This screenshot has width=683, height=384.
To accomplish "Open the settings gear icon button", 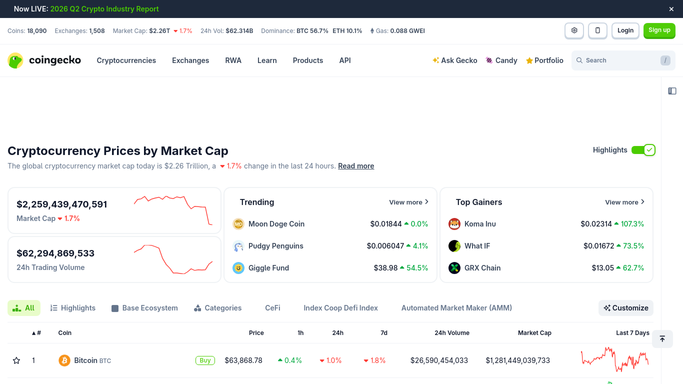I will coord(574,30).
